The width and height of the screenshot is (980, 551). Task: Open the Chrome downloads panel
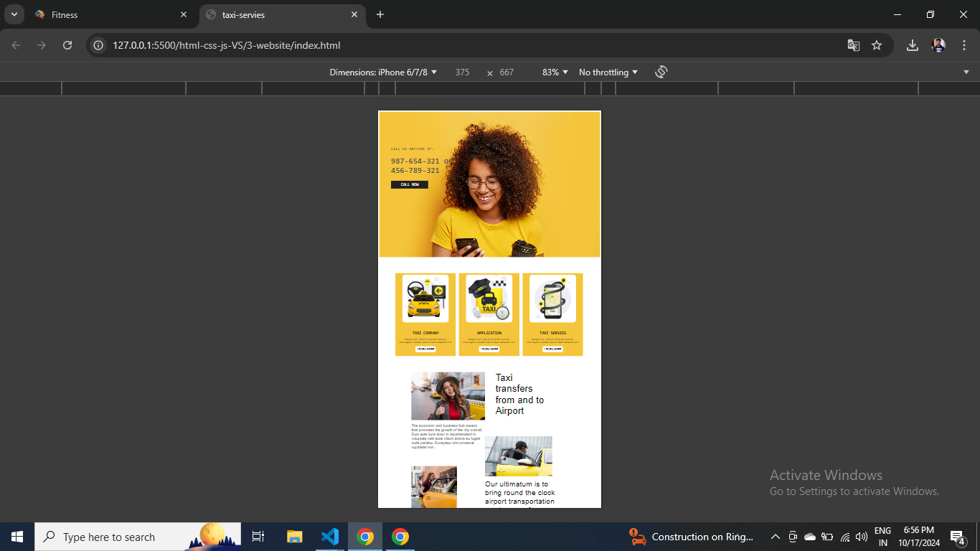click(x=913, y=45)
